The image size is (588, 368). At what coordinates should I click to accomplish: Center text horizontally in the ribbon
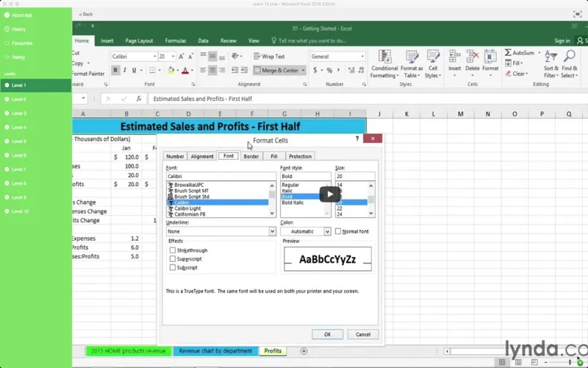[x=212, y=70]
